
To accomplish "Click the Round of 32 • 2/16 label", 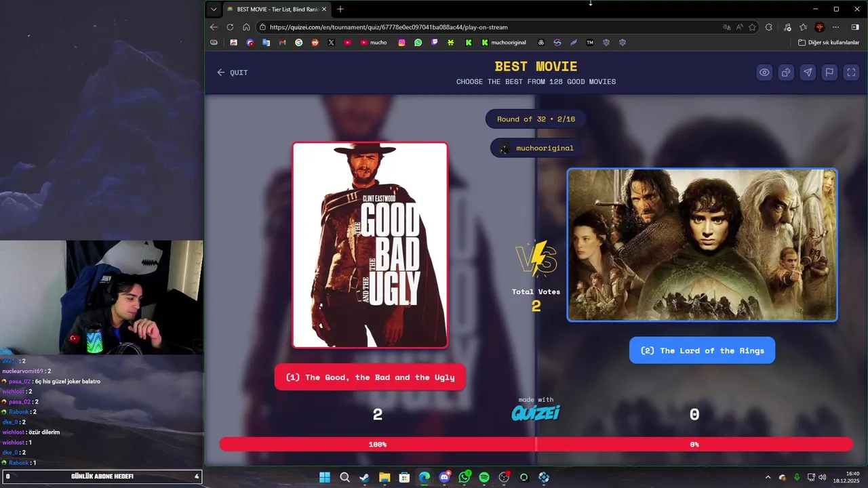I will pos(536,119).
